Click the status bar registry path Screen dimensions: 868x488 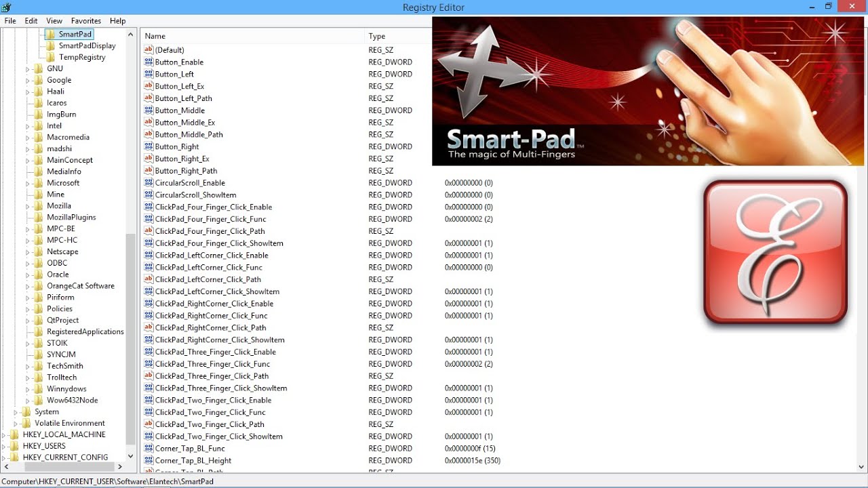point(107,481)
